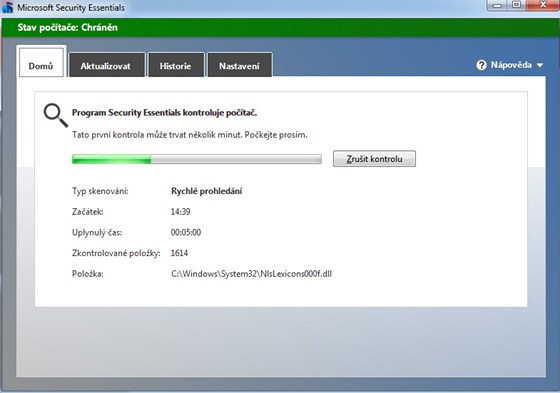560x393 pixels.
Task: Click the Microsoft Security Essentials title text
Action: click(x=71, y=8)
